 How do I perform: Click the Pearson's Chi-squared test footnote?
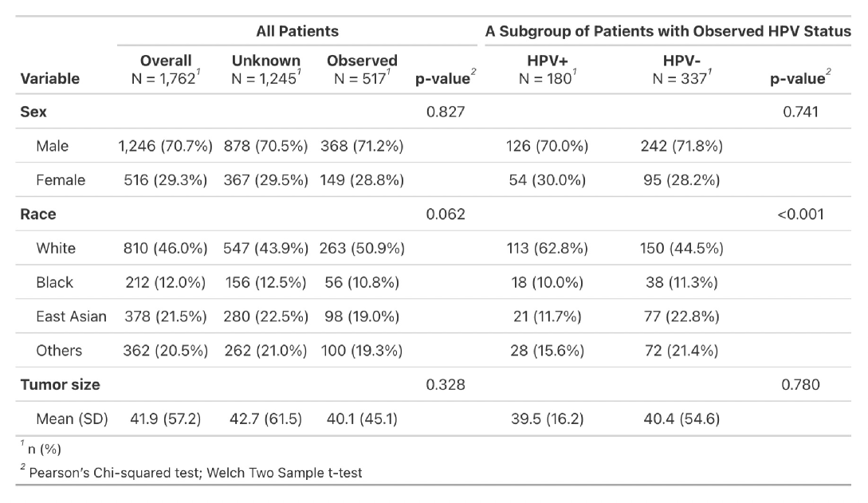click(194, 473)
